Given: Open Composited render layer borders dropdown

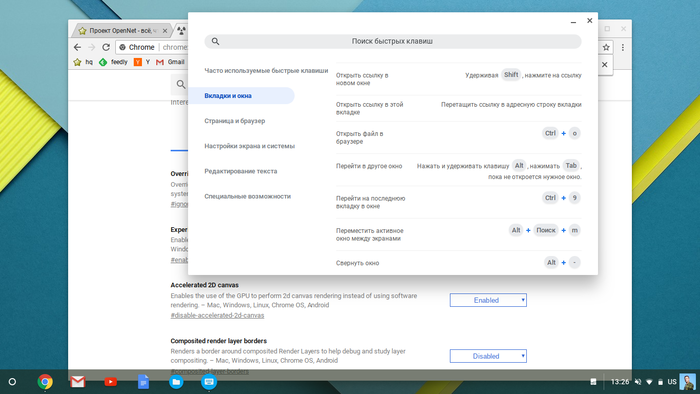Looking at the screenshot, I should 488,356.
